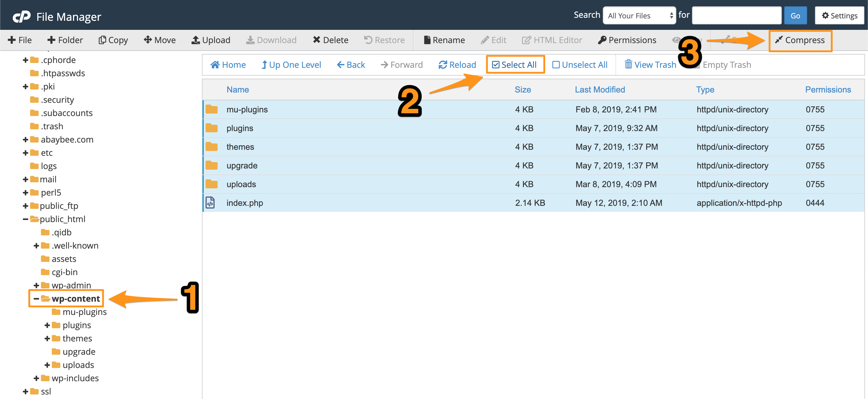Collapse the public_html tree node
This screenshot has height=399, width=868.
coord(25,219)
